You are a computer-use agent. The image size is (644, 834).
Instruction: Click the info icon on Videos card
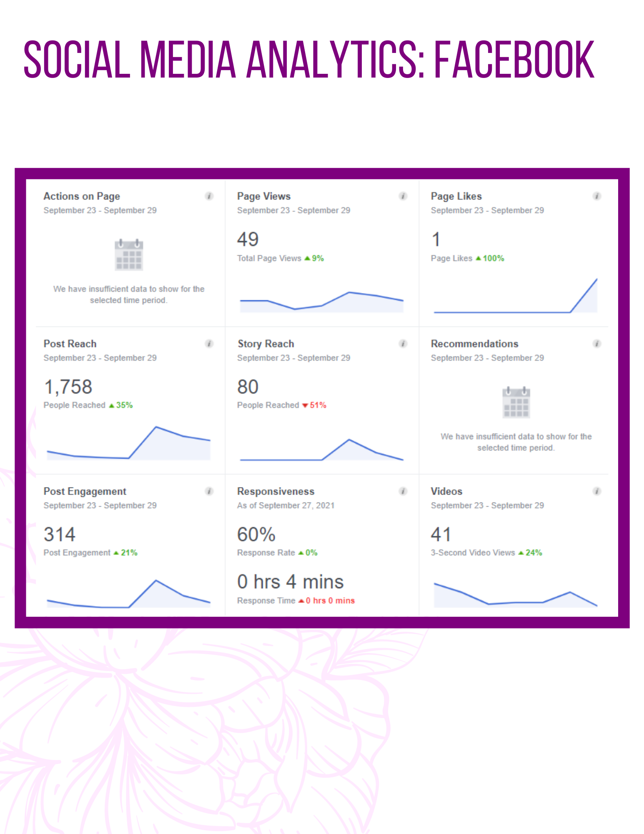coord(597,491)
